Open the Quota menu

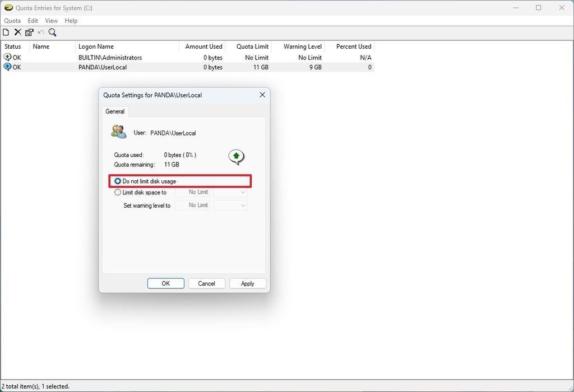[12, 20]
